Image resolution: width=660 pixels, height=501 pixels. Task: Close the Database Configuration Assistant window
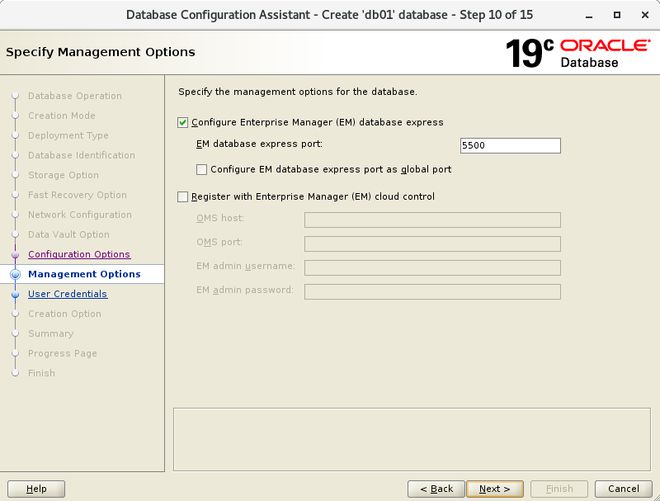click(645, 15)
